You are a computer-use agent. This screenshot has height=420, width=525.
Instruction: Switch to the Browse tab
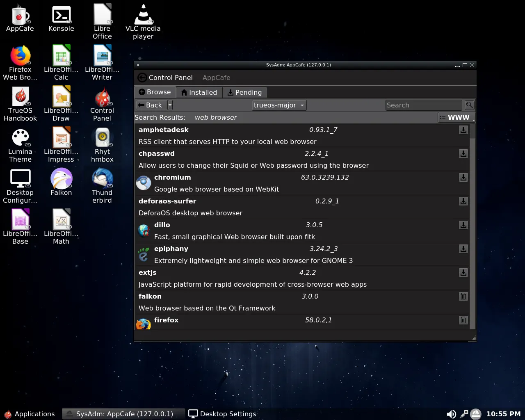coord(155,92)
